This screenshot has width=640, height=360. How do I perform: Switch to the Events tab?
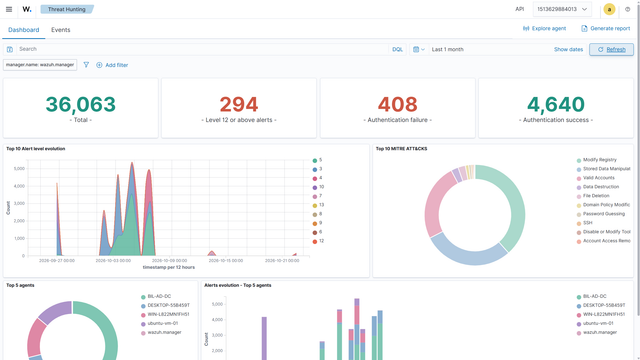[60, 30]
